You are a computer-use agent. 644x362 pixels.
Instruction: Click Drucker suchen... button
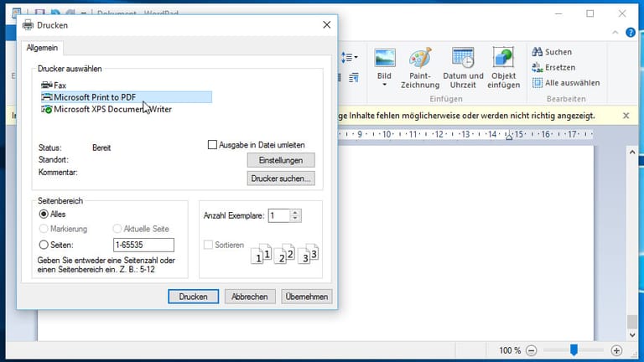point(281,178)
